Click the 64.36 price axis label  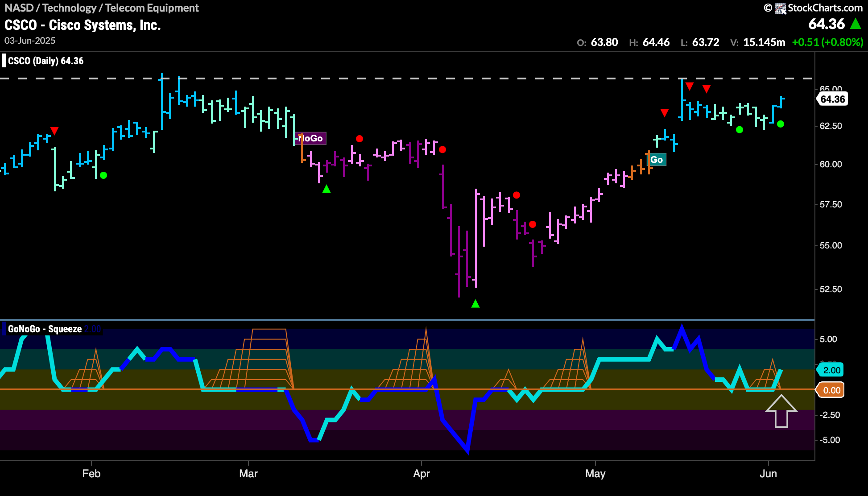coord(833,99)
